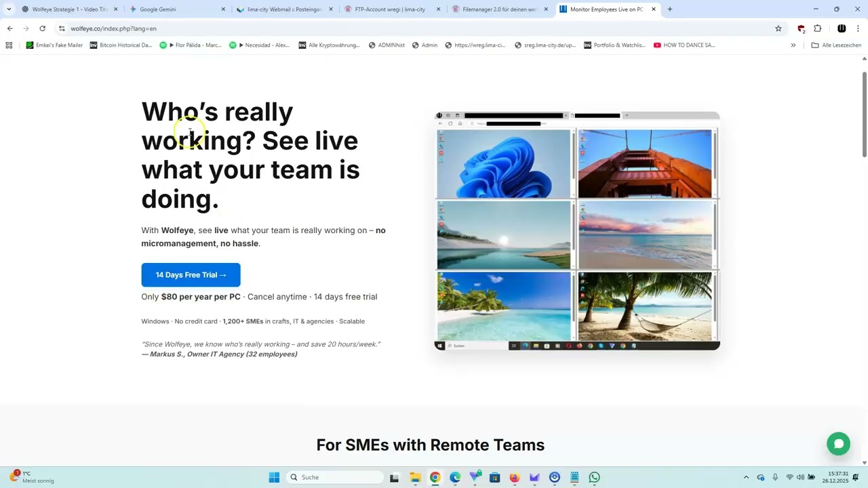
Task: Open the HOW TO DANCE SA YouTube bookmark
Action: tap(684, 45)
